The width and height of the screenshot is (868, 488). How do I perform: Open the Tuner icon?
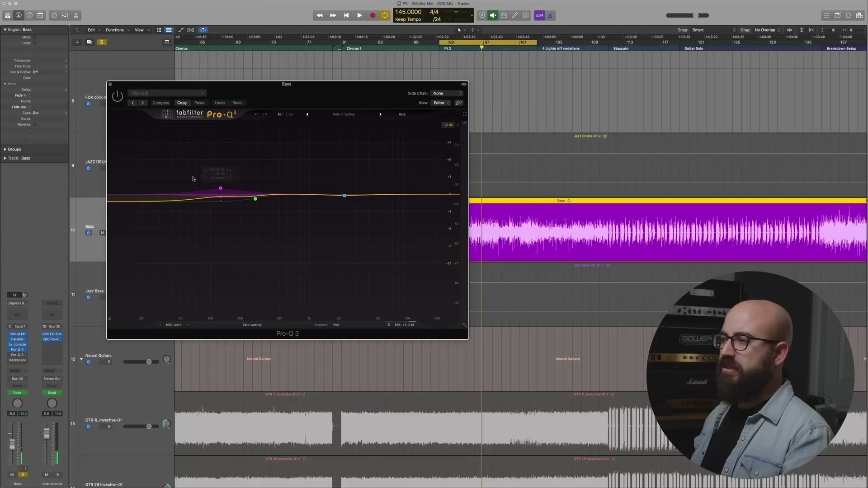(x=514, y=15)
